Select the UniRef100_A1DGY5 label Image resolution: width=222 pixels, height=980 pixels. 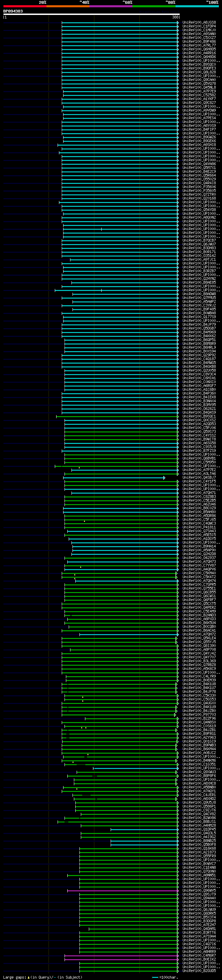tap(199, 539)
